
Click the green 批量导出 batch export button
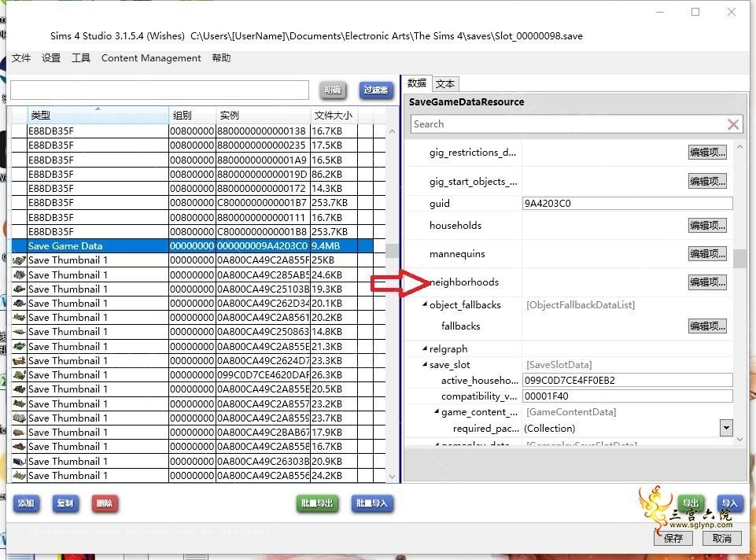pyautogui.click(x=317, y=503)
